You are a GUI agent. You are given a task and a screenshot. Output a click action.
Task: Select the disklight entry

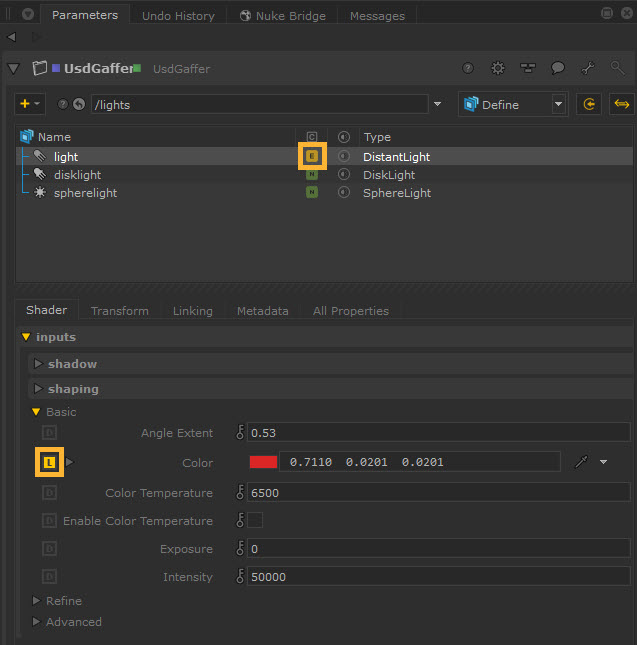(77, 175)
